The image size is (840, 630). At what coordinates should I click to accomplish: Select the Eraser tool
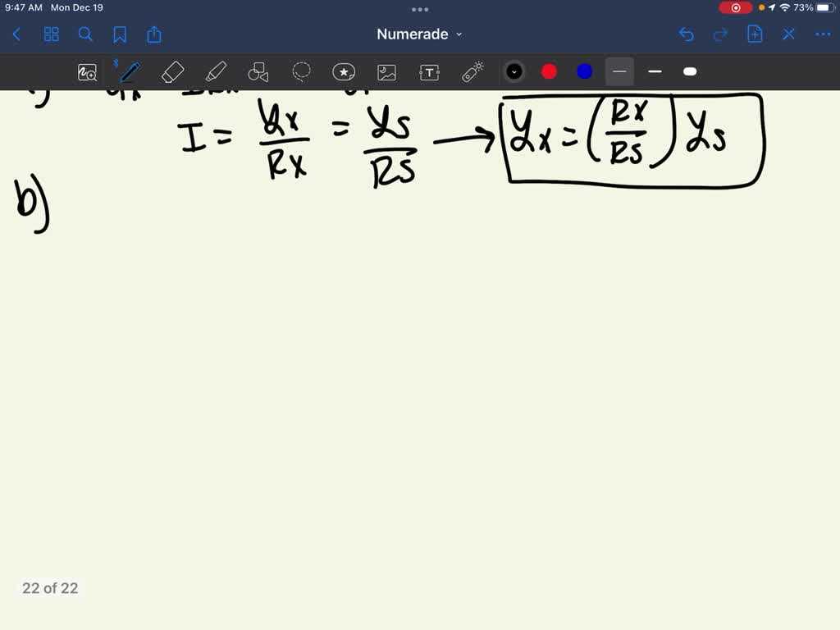(x=172, y=72)
